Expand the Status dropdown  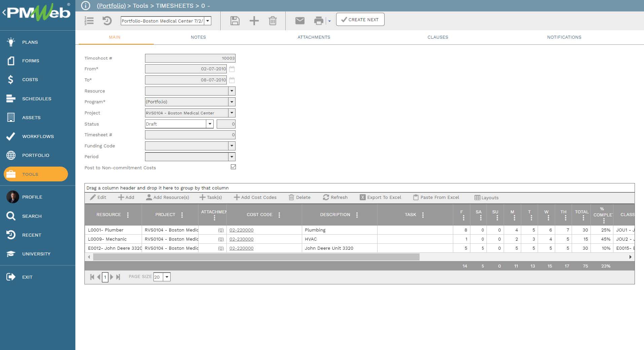tap(210, 124)
